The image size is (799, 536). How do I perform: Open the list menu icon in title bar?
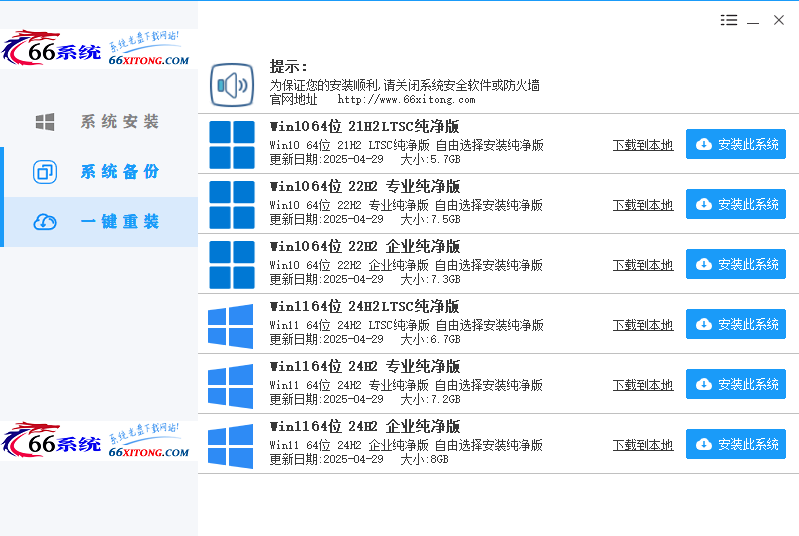pos(729,20)
